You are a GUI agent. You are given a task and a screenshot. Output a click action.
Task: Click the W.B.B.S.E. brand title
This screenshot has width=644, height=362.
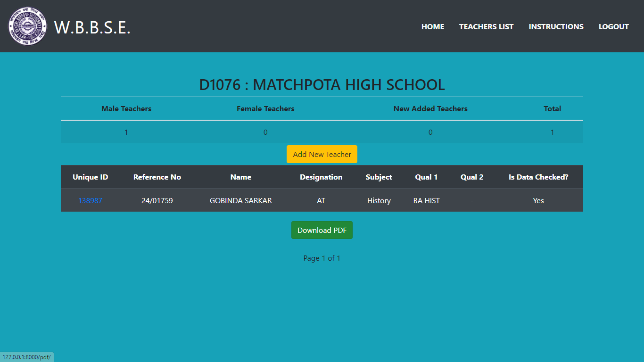(x=92, y=27)
